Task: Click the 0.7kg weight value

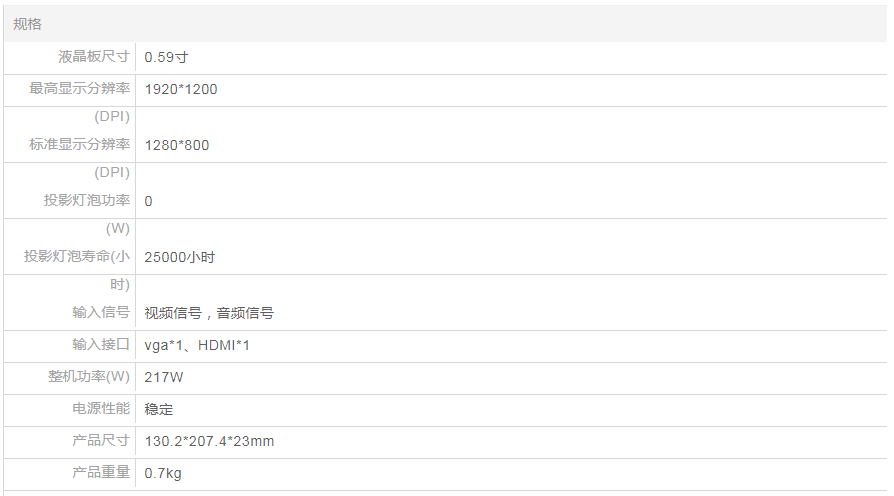Action: pyautogui.click(x=163, y=473)
